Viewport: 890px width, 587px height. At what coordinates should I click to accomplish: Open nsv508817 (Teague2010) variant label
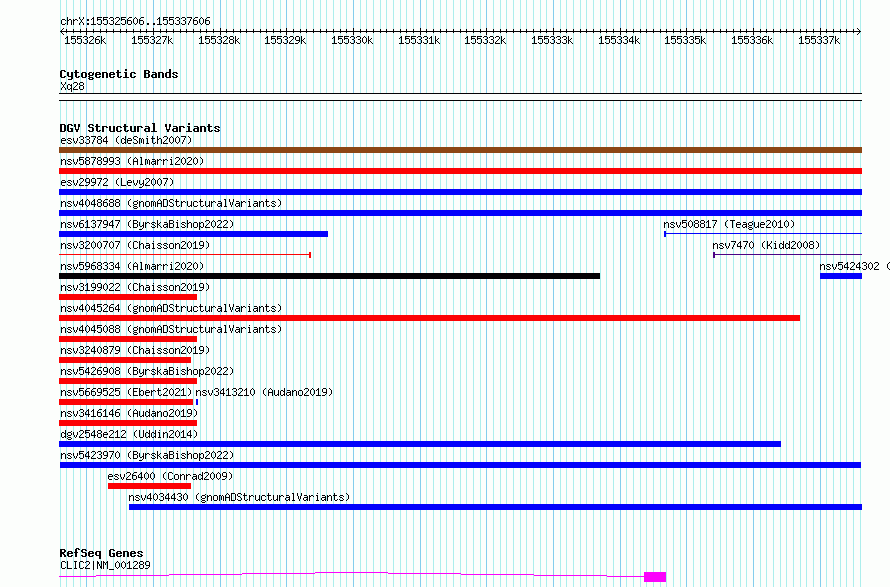pyautogui.click(x=729, y=224)
